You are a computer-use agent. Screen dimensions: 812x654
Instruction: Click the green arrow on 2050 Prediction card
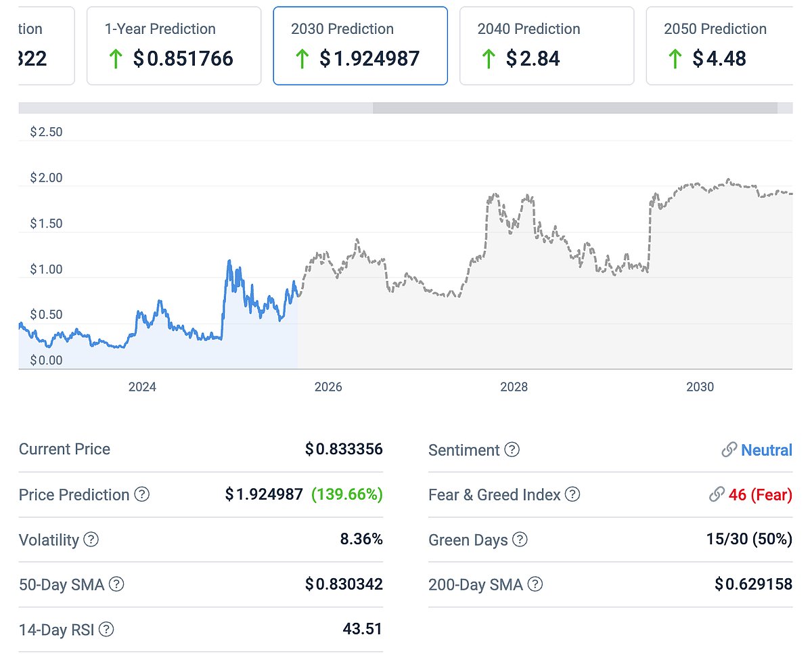tap(674, 59)
